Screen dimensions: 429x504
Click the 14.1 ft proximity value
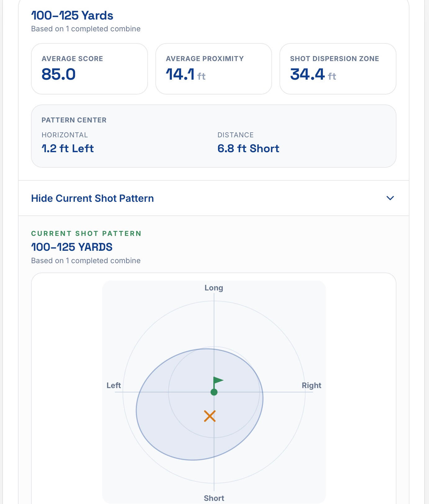click(185, 74)
